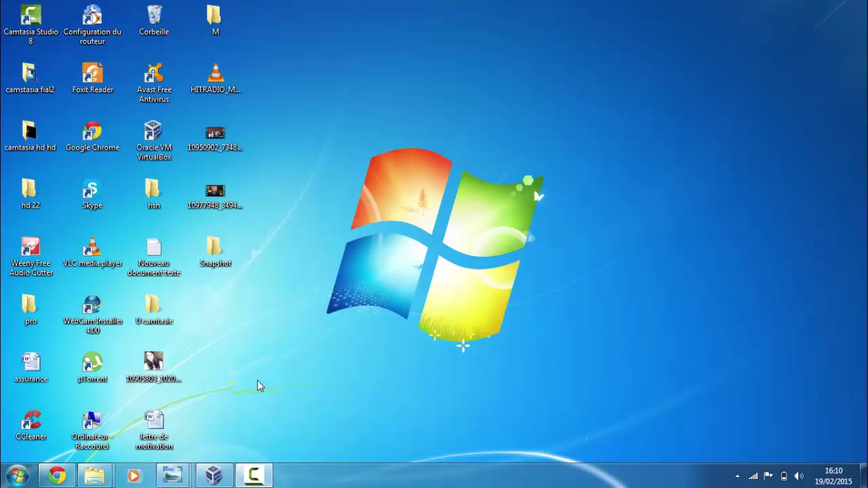This screenshot has width=868, height=488.
Task: Open Configuration du routeur shortcut
Action: [92, 25]
